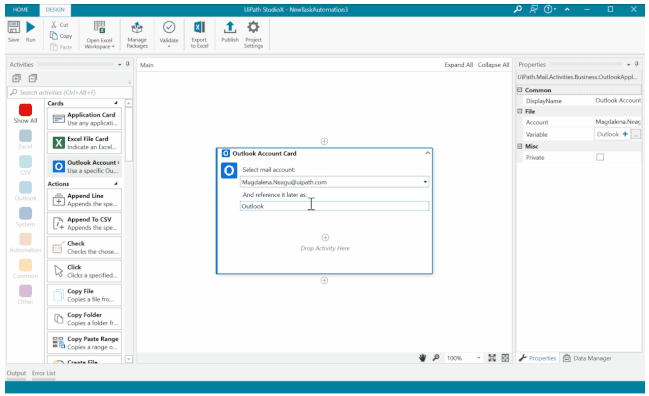Switch to the Data Manager tab
The image size is (649, 396).
pos(587,358)
